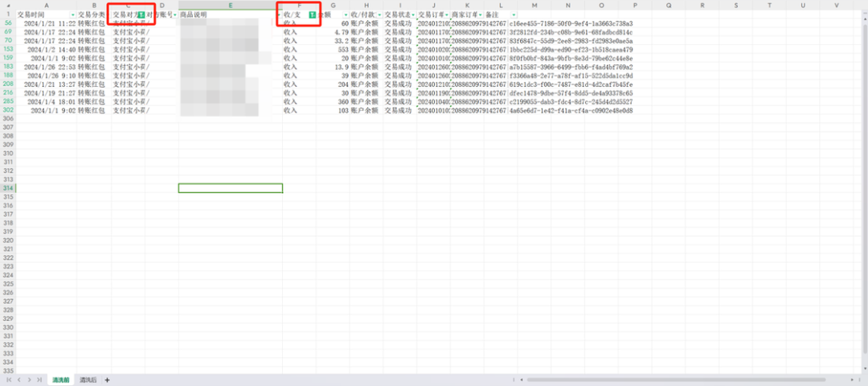Viewport: 868px width, 386px height.
Task: Go to previous sheet tab arrow
Action: pos(19,380)
